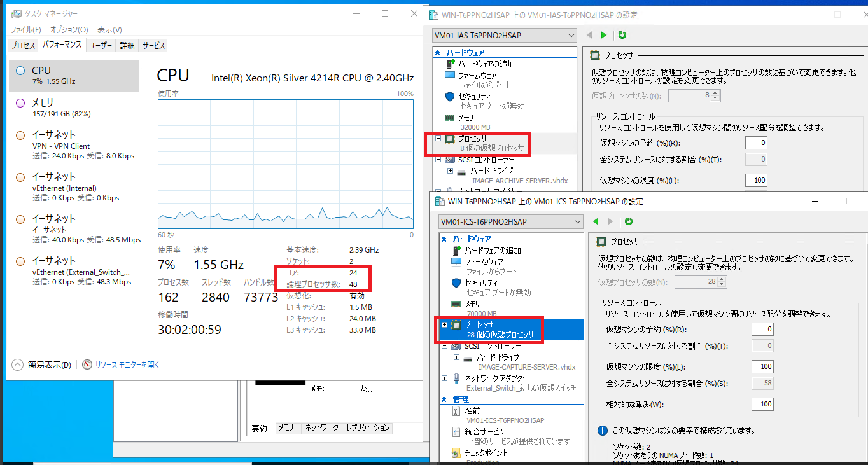Open VM selector dropdown in VM01-ICS settings
Screen dimensions: 868x465
[x=510, y=221]
